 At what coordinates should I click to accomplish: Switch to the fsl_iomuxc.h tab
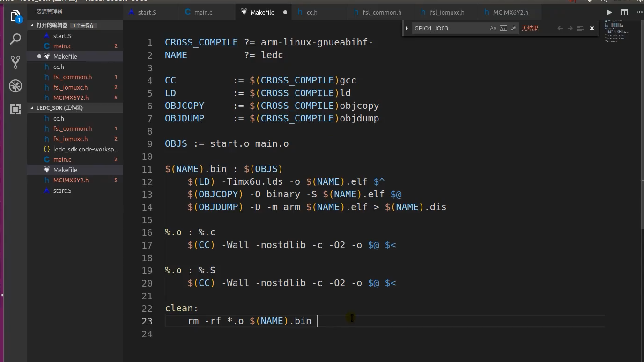coord(446,12)
